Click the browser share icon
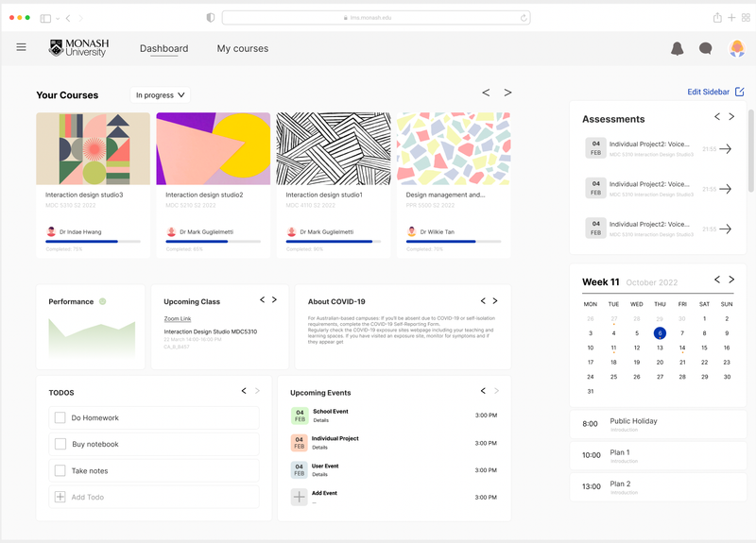The width and height of the screenshot is (756, 543). 717,18
